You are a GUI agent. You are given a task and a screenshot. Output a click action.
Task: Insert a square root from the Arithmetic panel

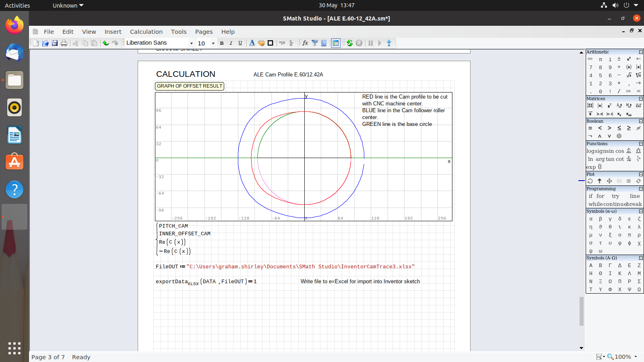[x=629, y=75]
